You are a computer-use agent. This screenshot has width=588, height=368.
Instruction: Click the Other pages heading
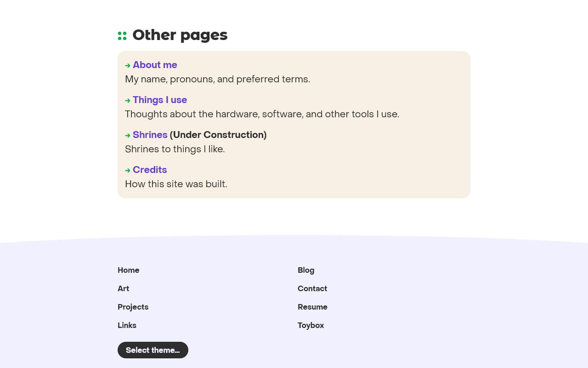(180, 35)
